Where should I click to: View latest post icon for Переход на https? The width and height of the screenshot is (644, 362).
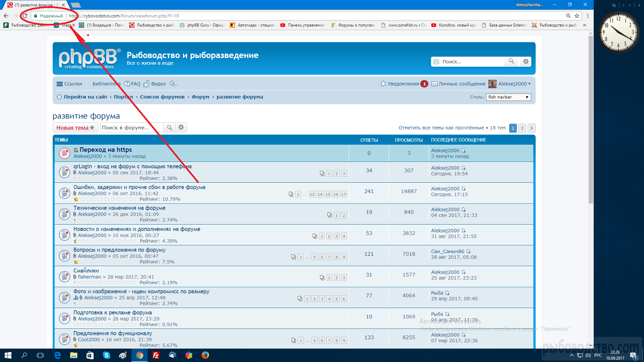(464, 150)
